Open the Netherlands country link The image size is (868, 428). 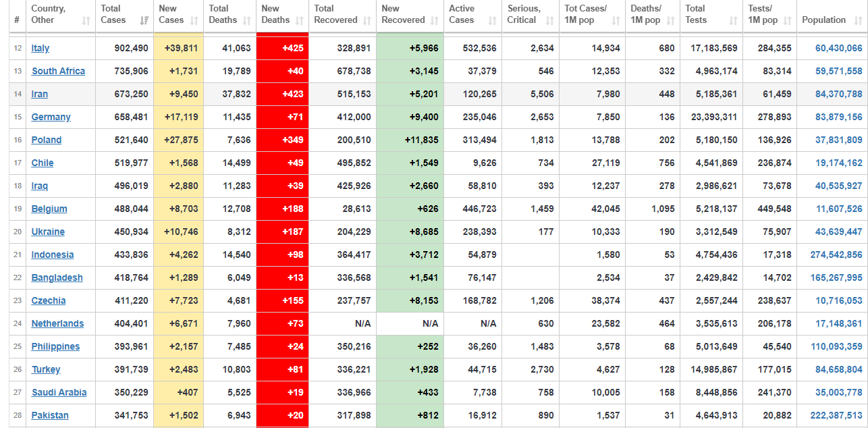coord(57,323)
